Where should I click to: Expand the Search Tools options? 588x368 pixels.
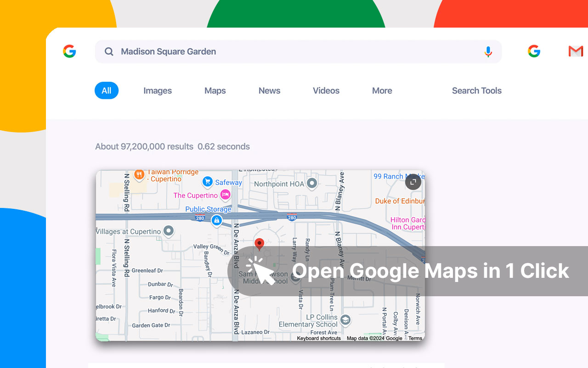point(476,91)
